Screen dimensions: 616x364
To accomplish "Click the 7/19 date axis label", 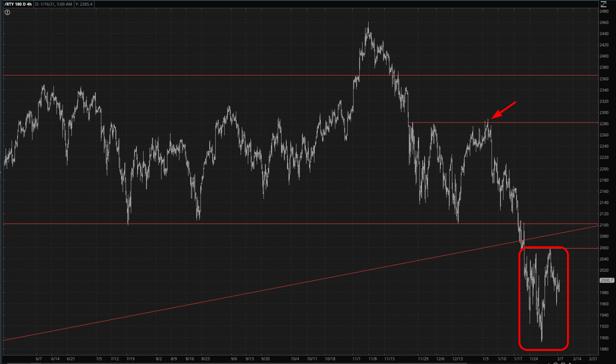I will coord(130,359).
